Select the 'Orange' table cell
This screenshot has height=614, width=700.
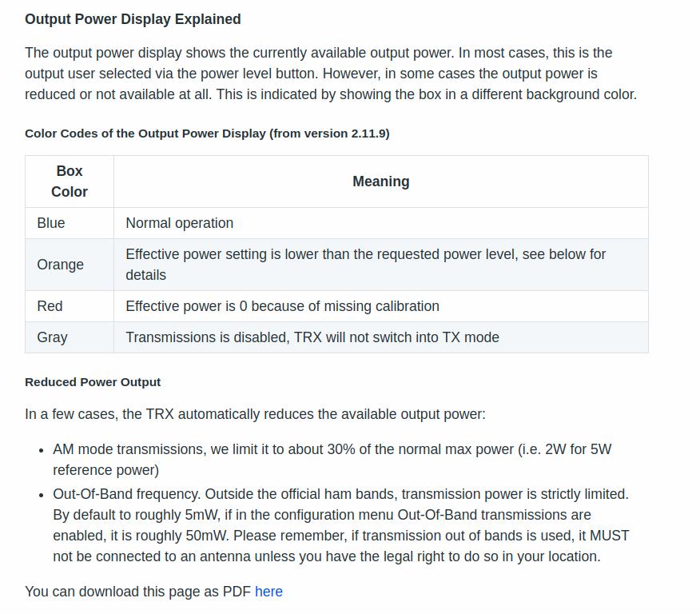(60, 265)
